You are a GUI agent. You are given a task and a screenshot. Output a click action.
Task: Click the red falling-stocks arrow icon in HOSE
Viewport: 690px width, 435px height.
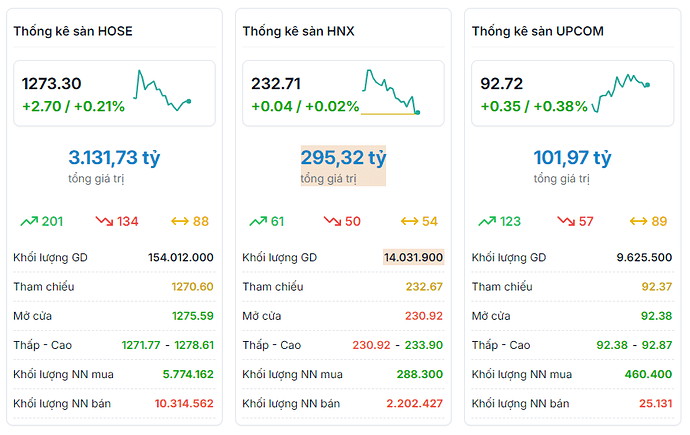click(105, 221)
